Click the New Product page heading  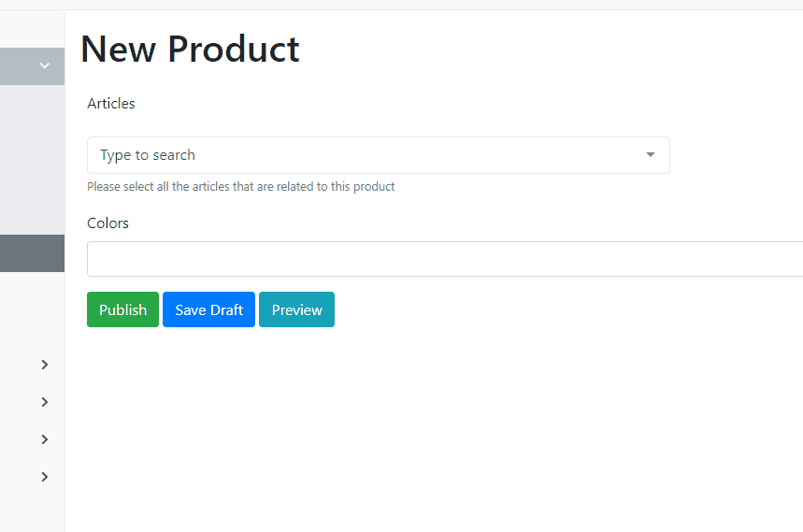pos(190,50)
